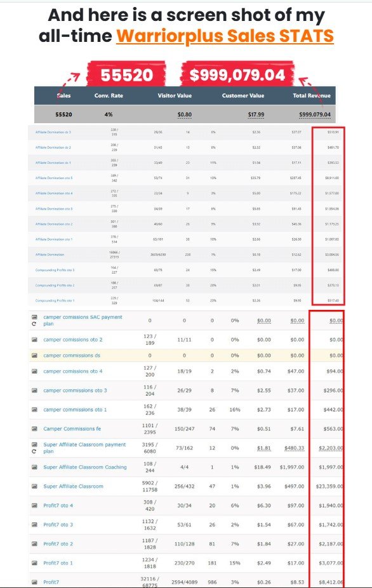Click the Total Revenue column header
Viewport: 372px width, 588px height.
click(x=312, y=96)
